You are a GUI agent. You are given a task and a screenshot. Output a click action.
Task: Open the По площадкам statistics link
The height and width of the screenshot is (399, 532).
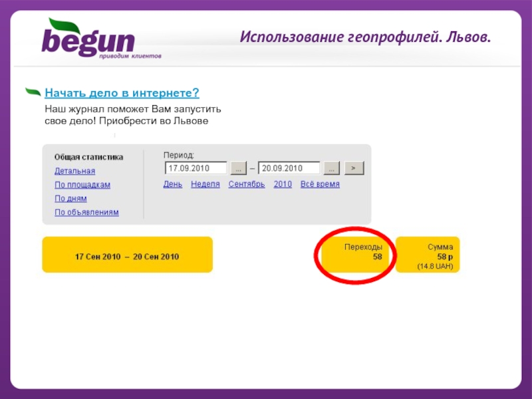click(x=82, y=185)
